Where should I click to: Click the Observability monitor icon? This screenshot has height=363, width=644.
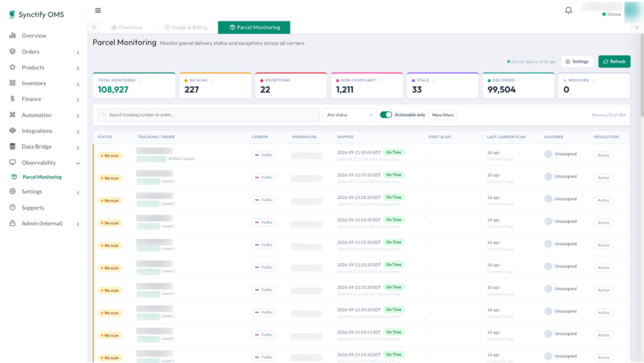pyautogui.click(x=13, y=162)
